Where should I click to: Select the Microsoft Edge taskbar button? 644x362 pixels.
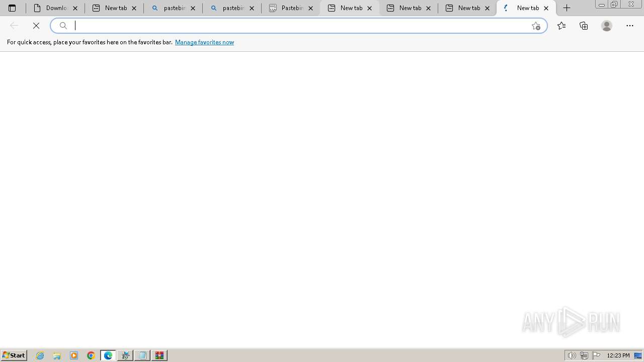pos(108,355)
